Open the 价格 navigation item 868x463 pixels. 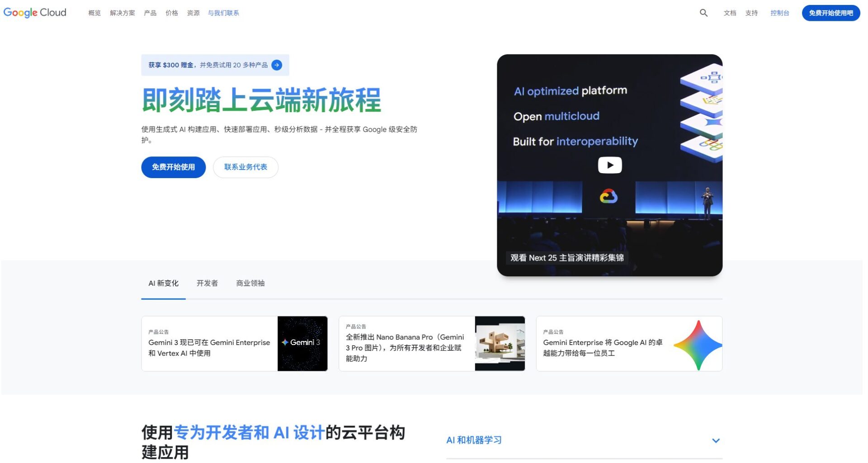pyautogui.click(x=171, y=13)
